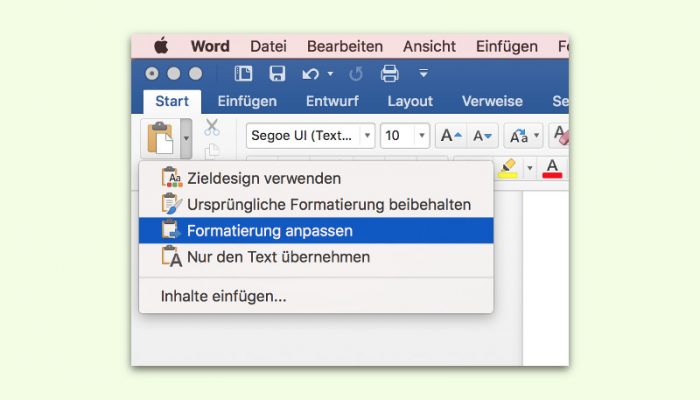
Task: Expand the change case dropdown arrow
Action: click(537, 135)
